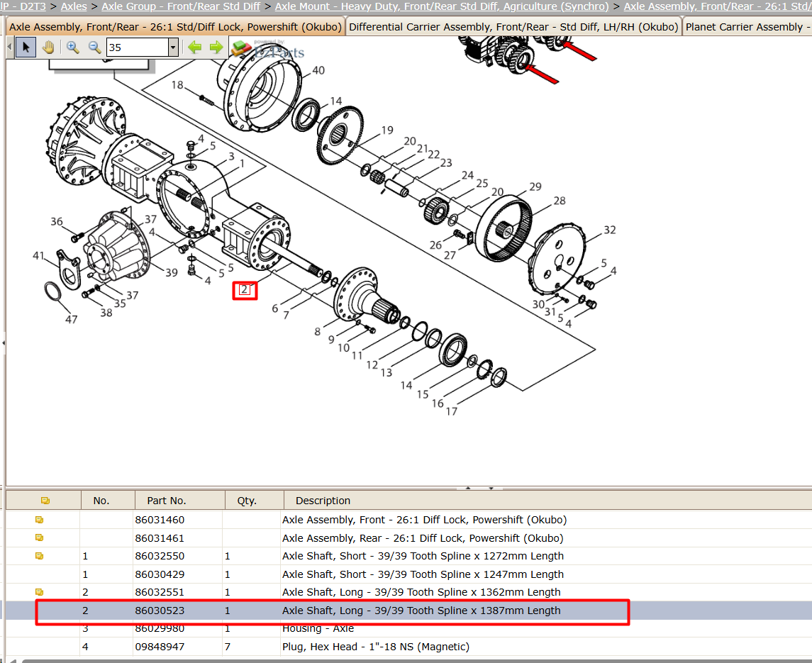
Task: Select callout 18 on the diagram
Action: click(x=177, y=84)
